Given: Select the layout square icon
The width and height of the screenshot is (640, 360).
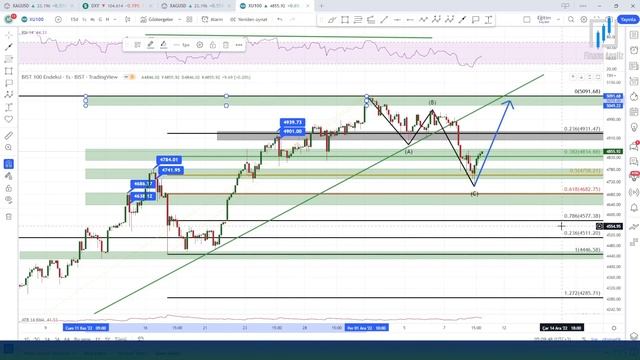Looking at the screenshot, I should [527, 19].
